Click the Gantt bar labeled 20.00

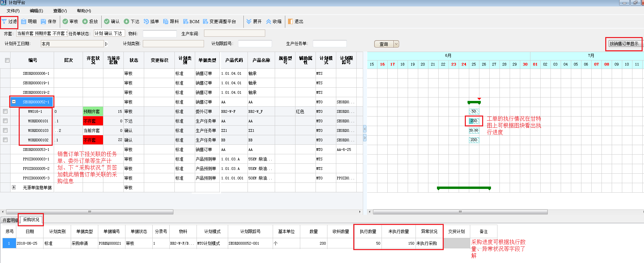(x=474, y=130)
